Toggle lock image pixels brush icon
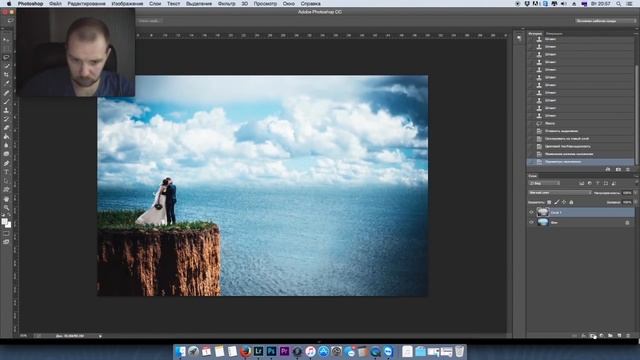The height and width of the screenshot is (360, 640). coord(556,202)
